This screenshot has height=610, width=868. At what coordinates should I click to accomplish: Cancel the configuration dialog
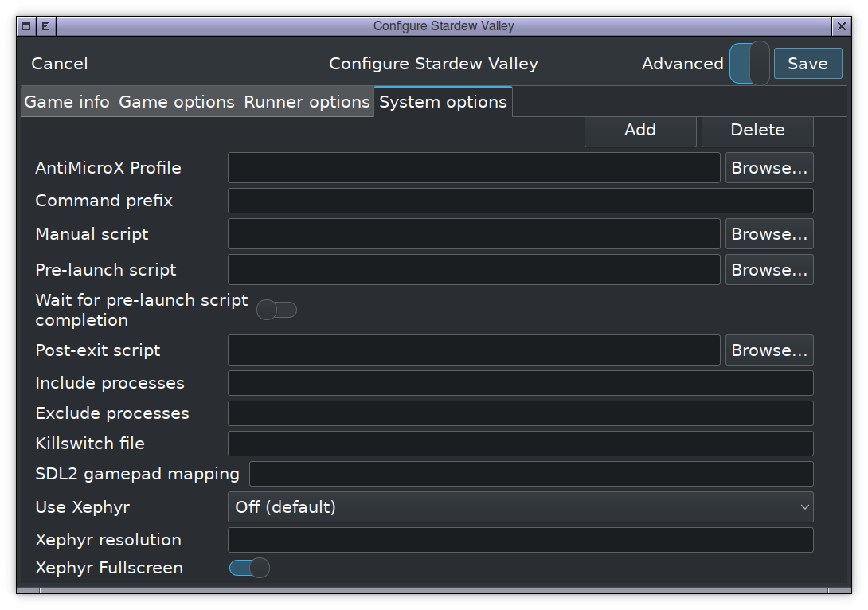(60, 64)
